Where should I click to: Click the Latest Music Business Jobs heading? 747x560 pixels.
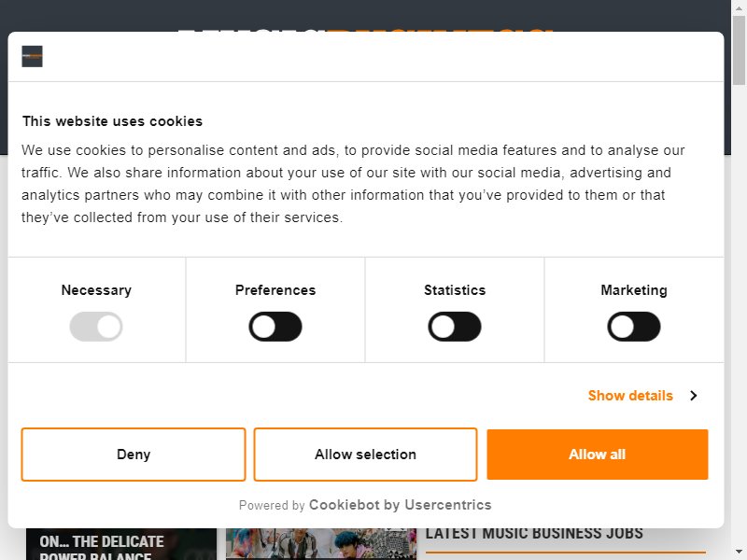click(534, 533)
